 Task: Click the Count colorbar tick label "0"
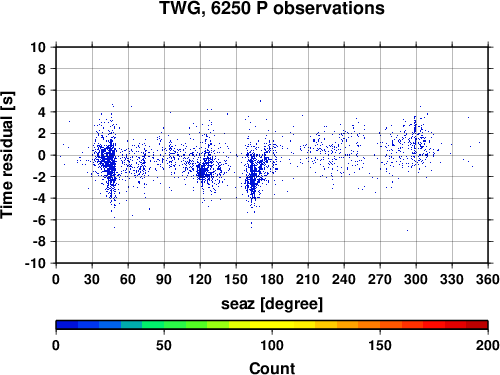click(56, 345)
